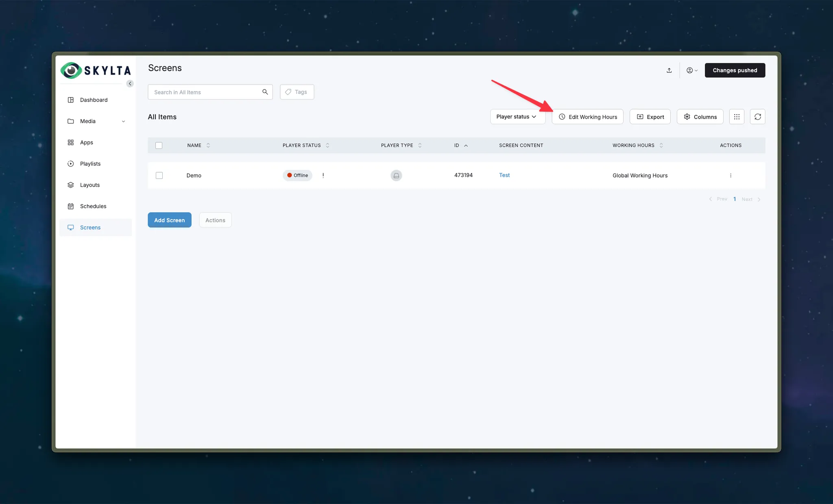Image resolution: width=833 pixels, height=504 pixels.
Task: Click the Schedules calendar icon
Action: click(x=71, y=206)
